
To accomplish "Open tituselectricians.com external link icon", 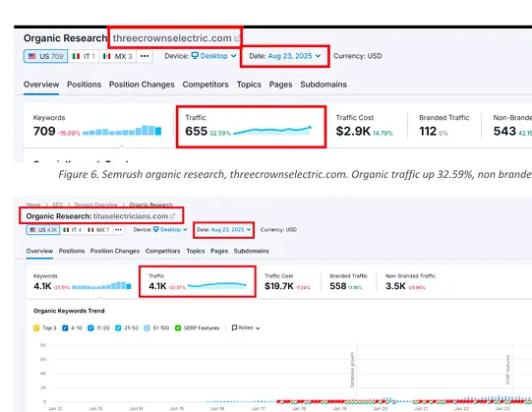I will coord(172,216).
